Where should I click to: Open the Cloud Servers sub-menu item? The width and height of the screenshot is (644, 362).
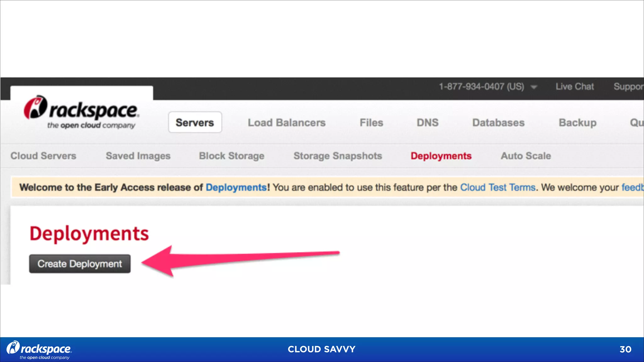pos(43,156)
